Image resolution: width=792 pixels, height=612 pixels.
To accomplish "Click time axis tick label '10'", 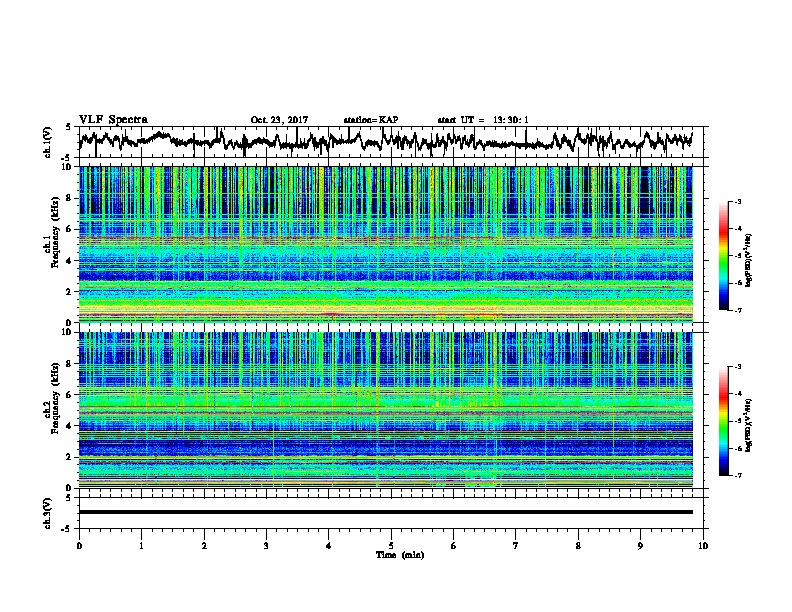I will coord(703,546).
